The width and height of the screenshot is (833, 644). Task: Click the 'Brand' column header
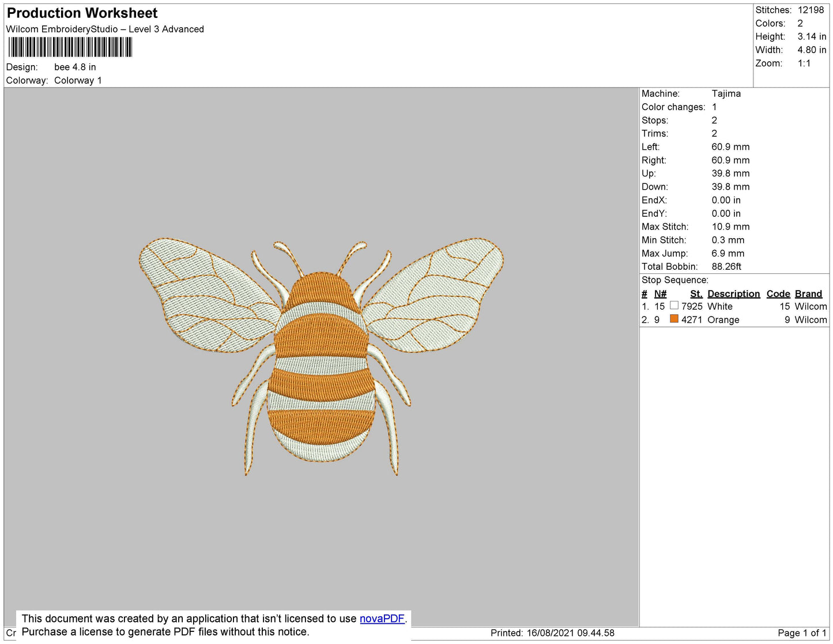tap(808, 293)
